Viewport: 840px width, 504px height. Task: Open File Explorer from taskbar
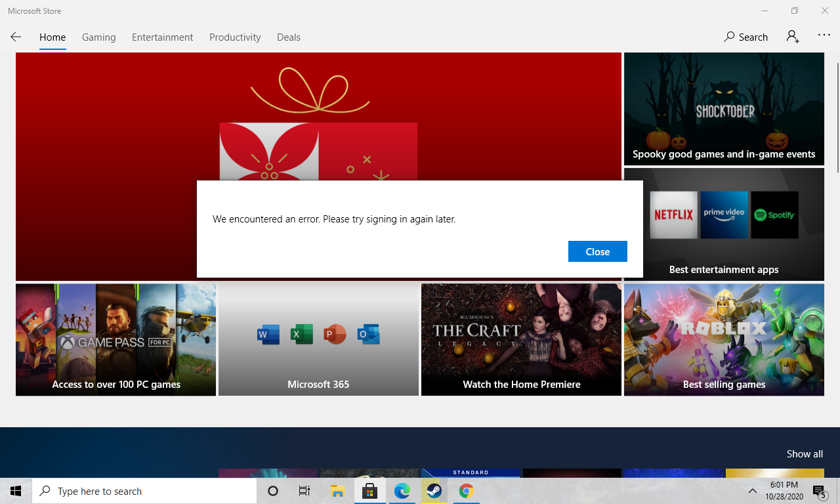pos(337,491)
